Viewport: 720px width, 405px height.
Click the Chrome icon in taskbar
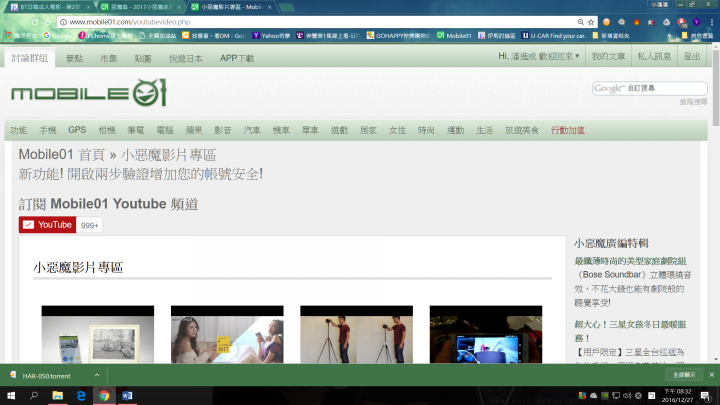[x=104, y=395]
